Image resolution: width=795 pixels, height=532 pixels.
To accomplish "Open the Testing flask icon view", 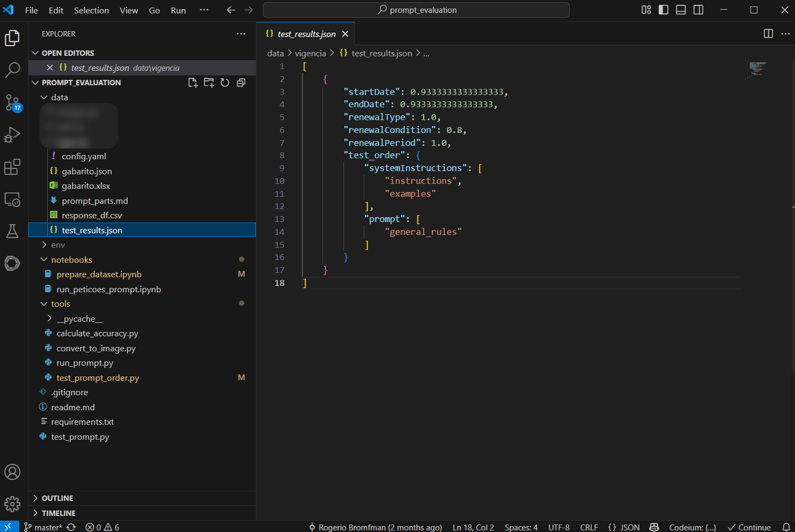I will 12,231.
